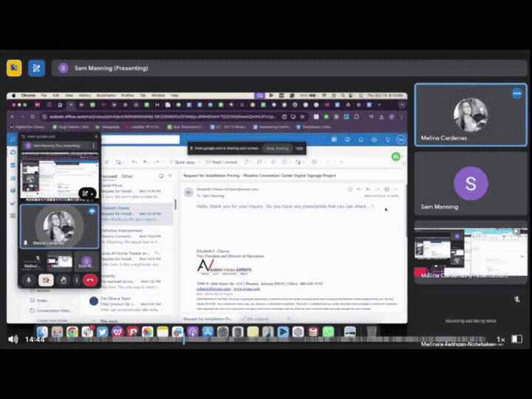
Task: Click the blue playhead marker on timeline
Action: (x=183, y=339)
